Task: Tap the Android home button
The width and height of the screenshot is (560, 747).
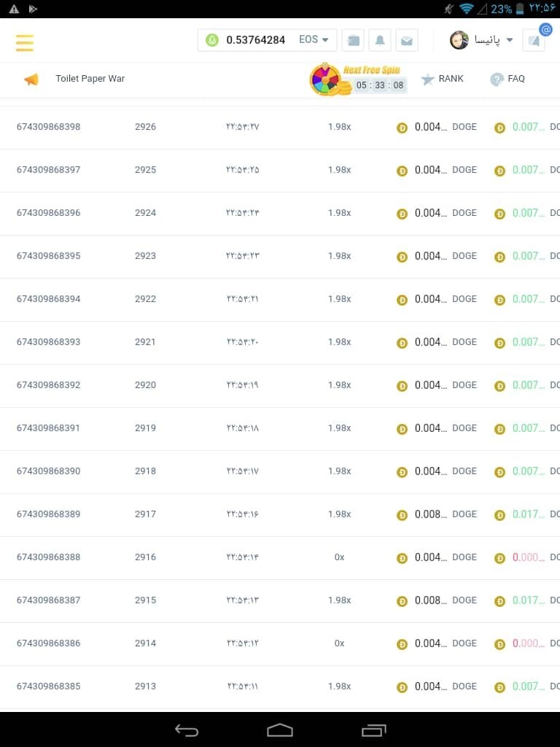Action: [280, 730]
